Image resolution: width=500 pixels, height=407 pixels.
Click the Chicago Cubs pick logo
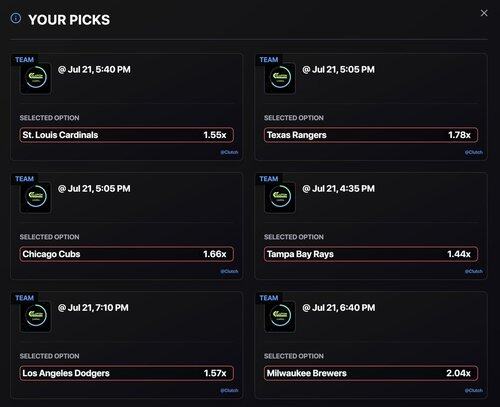tap(36, 197)
